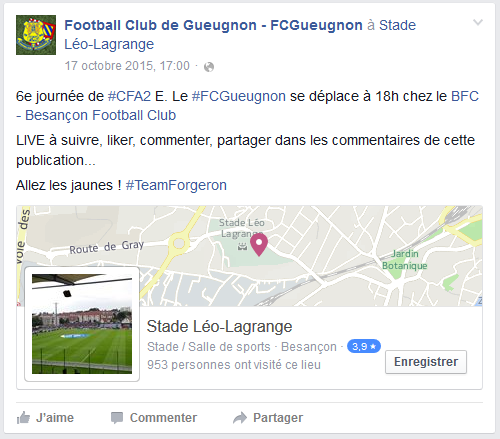Open the stadium photo thumbnail

pos(82,324)
